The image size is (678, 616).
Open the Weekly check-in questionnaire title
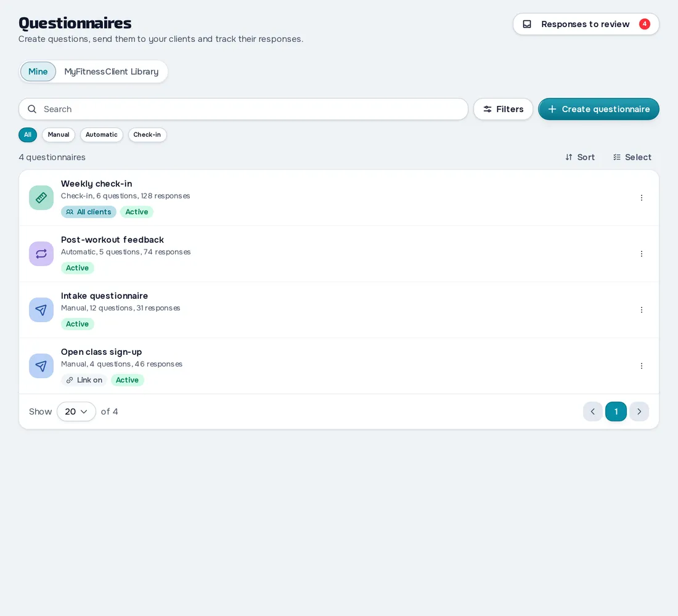click(96, 184)
